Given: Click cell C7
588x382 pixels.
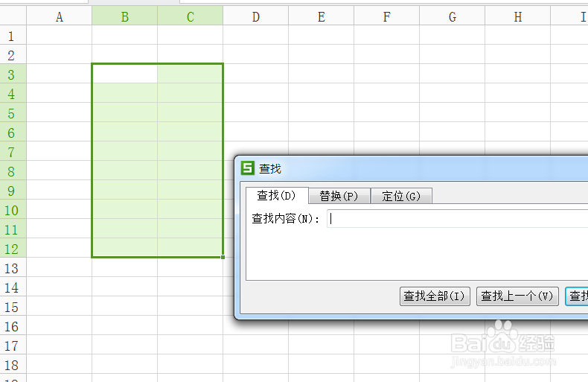Looking at the screenshot, I should (x=190, y=151).
